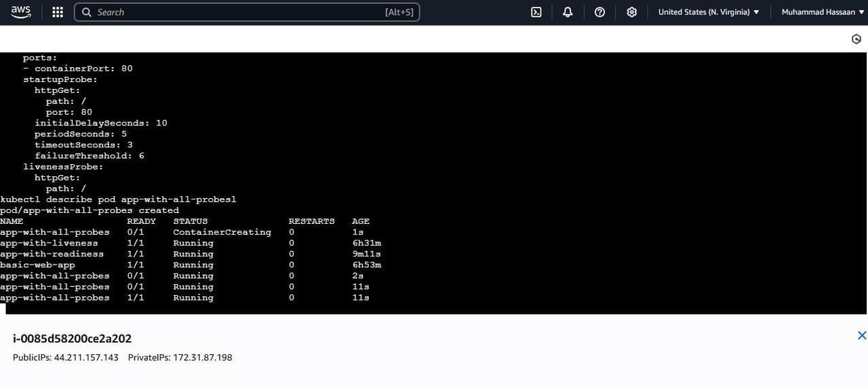868x388 pixels.
Task: Click the 'kubectl describe pod app-with-all-probesl' line
Action: coord(118,199)
